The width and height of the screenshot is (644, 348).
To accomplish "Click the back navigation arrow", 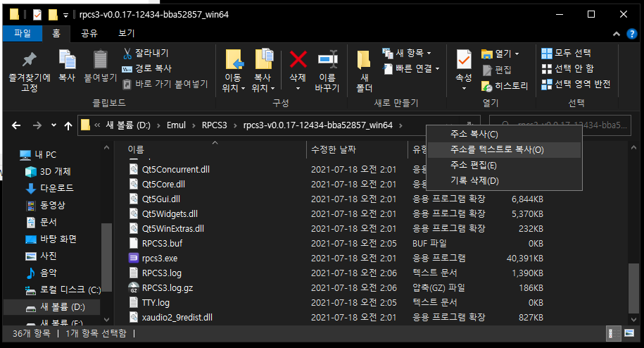I will click(16, 125).
